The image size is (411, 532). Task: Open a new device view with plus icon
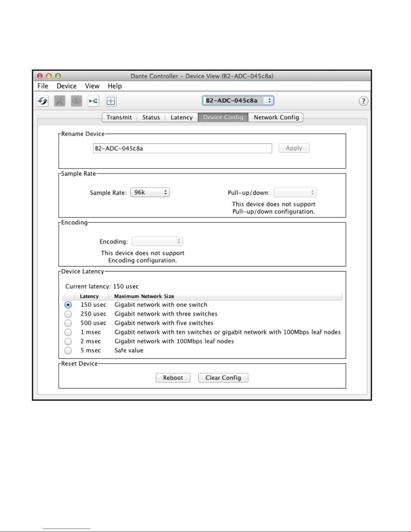click(111, 101)
